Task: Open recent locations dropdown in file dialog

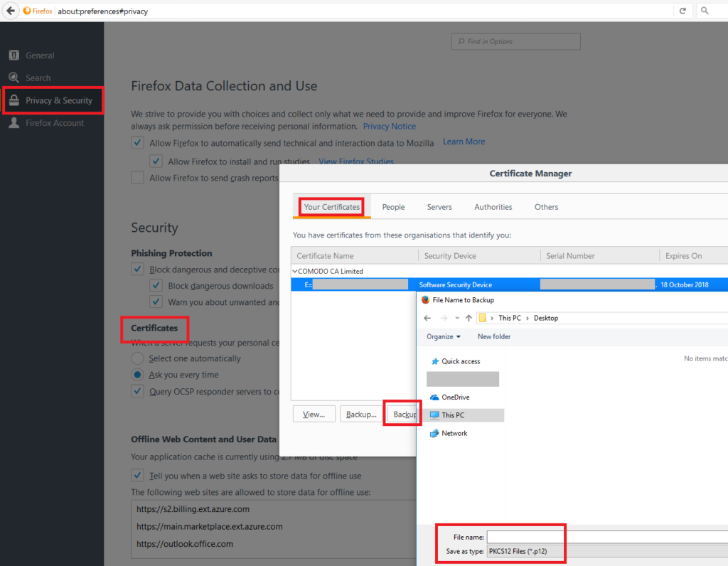Action: coord(457,318)
